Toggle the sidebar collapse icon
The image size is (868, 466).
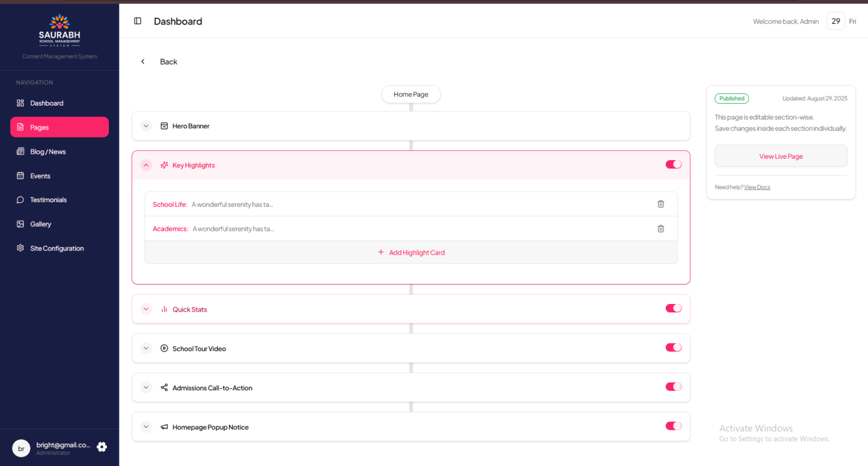coord(137,21)
